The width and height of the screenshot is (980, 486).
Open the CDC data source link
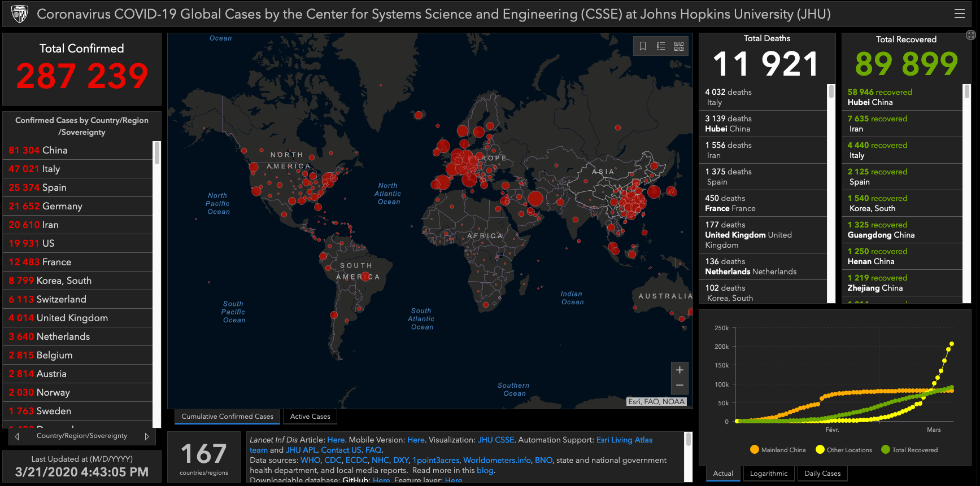333,460
